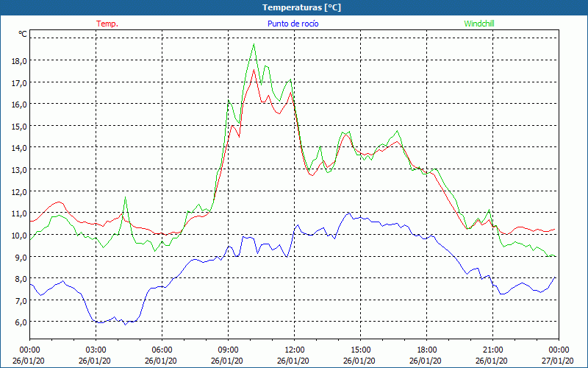The image size is (588, 368).
Task: Click the 18:00 time axis label
Action: coord(427,350)
